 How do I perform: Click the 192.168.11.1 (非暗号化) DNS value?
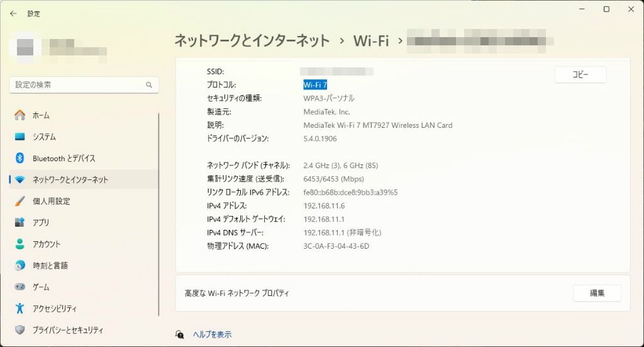click(342, 232)
